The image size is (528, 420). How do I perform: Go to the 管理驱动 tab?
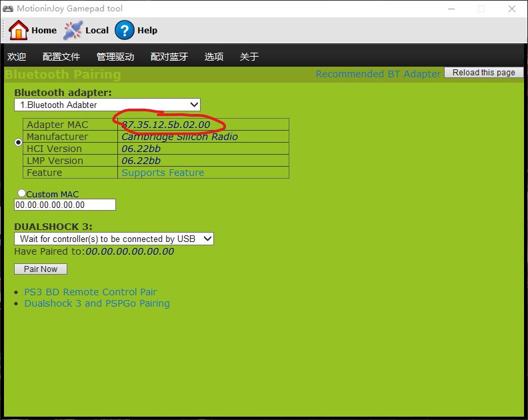point(115,57)
